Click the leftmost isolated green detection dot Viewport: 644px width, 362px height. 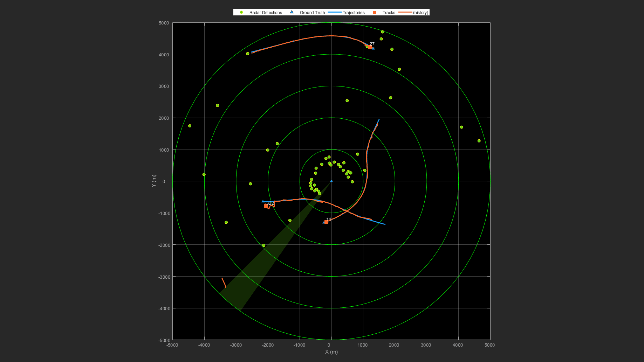tap(190, 126)
